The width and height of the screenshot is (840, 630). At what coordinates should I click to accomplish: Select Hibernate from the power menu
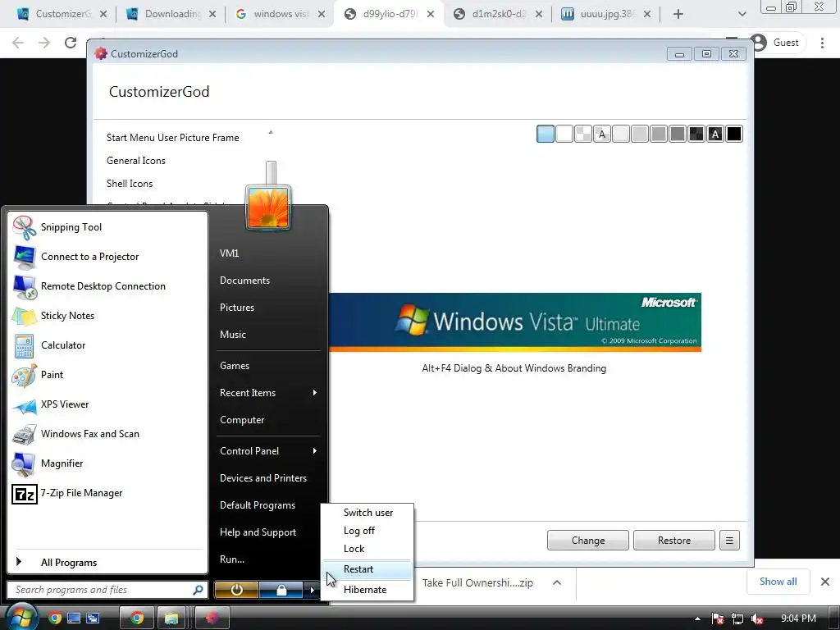pyautogui.click(x=367, y=589)
